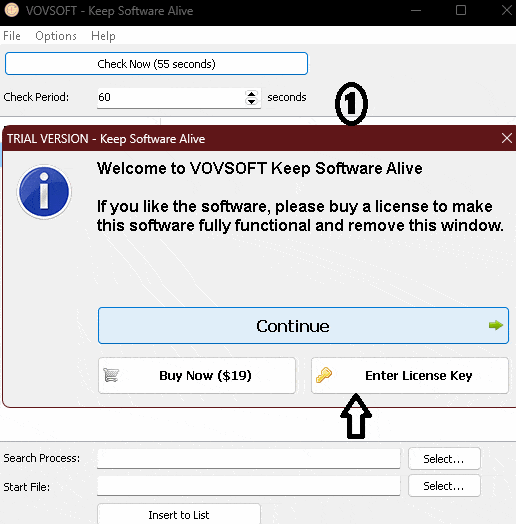529x524 pixels.
Task: Click the 'seconds' label
Action: tap(287, 97)
